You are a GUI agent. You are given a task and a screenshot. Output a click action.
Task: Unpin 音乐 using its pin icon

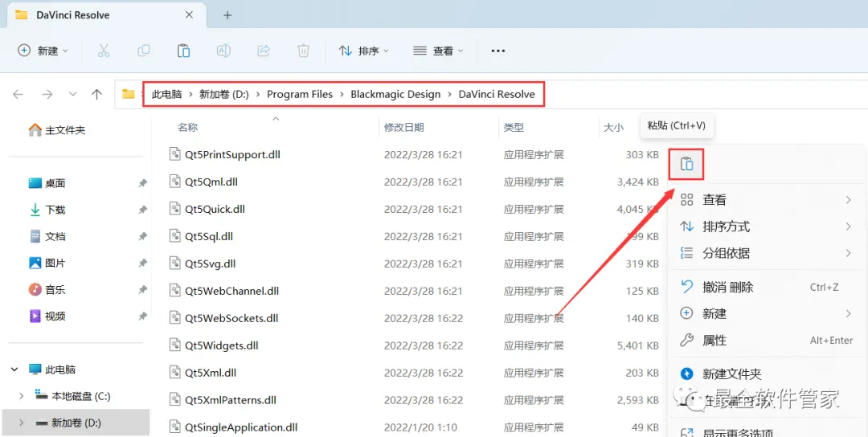point(142,289)
